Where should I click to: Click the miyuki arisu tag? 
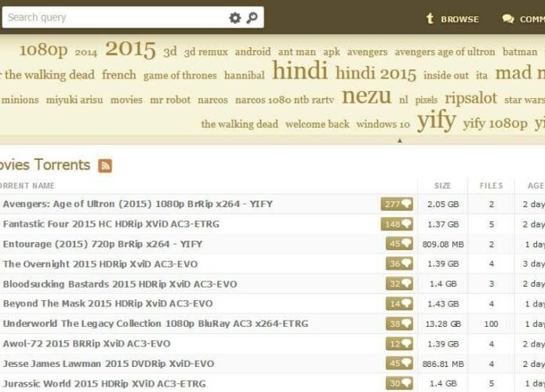(x=74, y=100)
